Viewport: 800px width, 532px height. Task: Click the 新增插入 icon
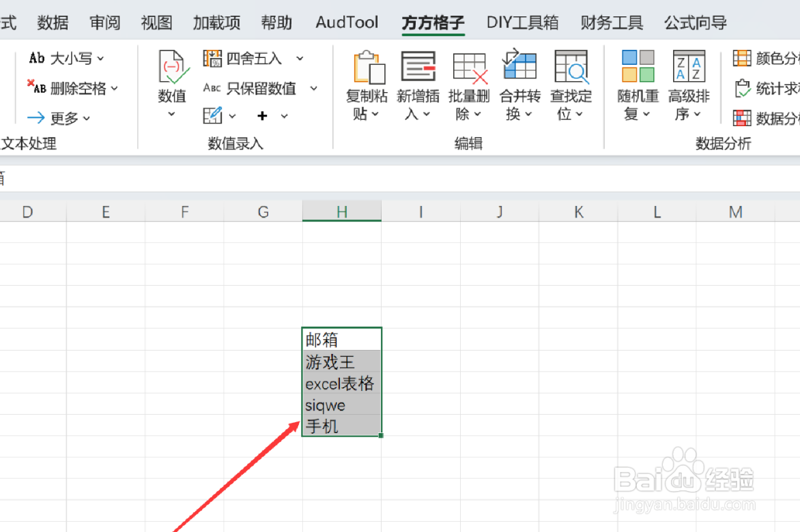[x=418, y=66]
